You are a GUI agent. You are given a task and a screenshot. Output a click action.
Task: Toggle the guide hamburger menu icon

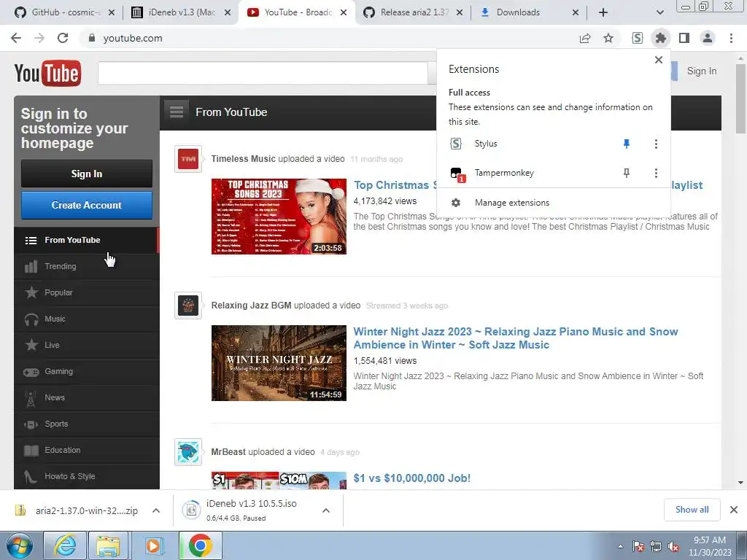click(177, 112)
